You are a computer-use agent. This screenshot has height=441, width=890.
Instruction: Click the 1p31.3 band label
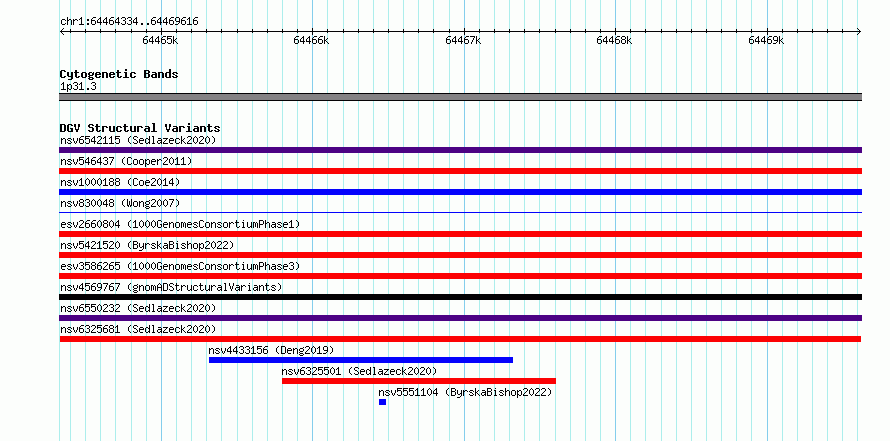click(78, 87)
